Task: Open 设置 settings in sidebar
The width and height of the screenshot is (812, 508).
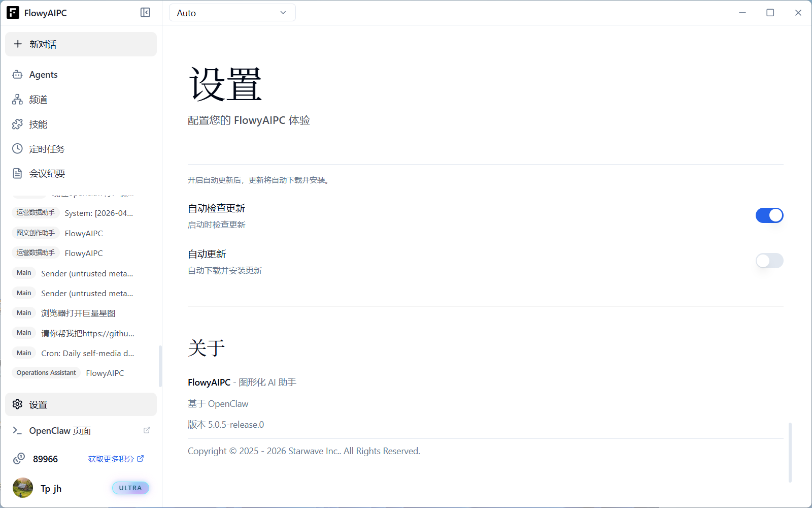Action: [x=81, y=404]
